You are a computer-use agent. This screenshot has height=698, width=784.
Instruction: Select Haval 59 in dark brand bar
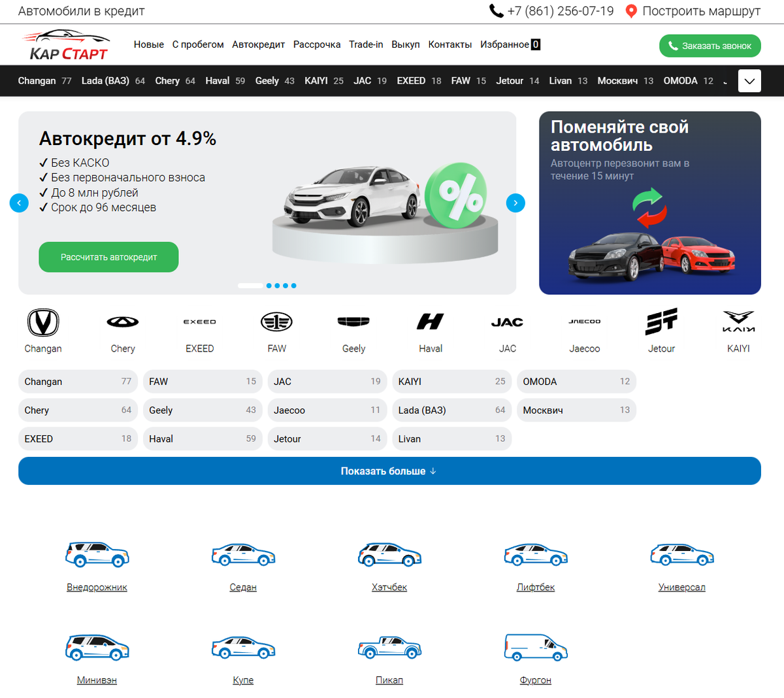225,81
